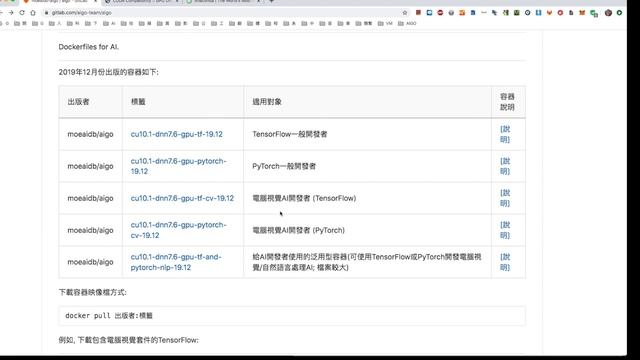The height and width of the screenshot is (360, 640).
Task: Click moeaidb/aigo in the first table row
Action: coord(90,134)
